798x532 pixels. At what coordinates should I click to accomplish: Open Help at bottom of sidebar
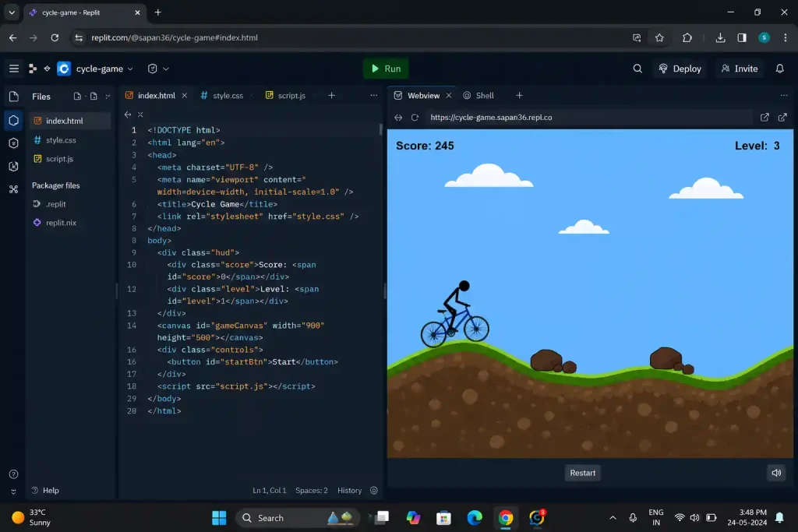[x=45, y=490]
